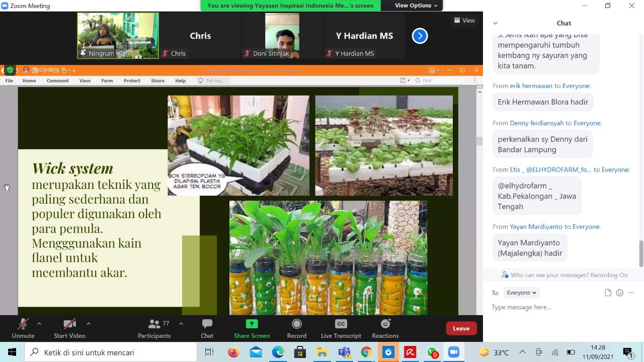Open weather widget showing 33°C
644x362 pixels.
click(x=494, y=352)
